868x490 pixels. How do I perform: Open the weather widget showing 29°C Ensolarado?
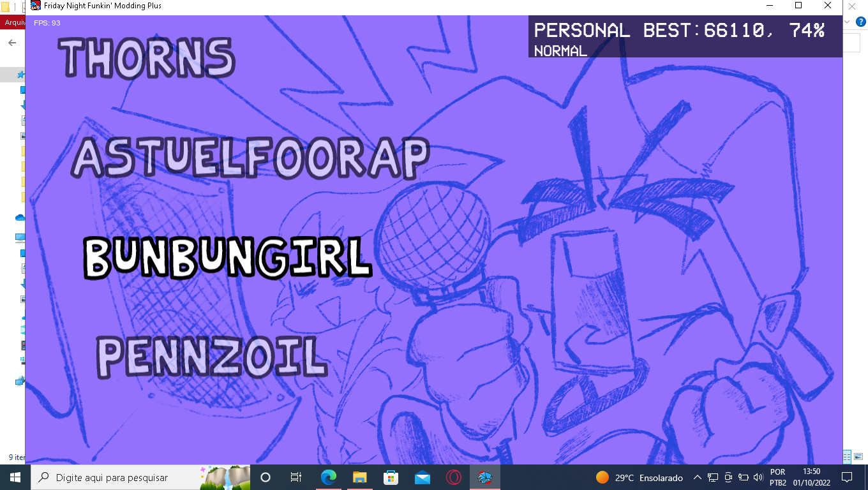coord(639,477)
